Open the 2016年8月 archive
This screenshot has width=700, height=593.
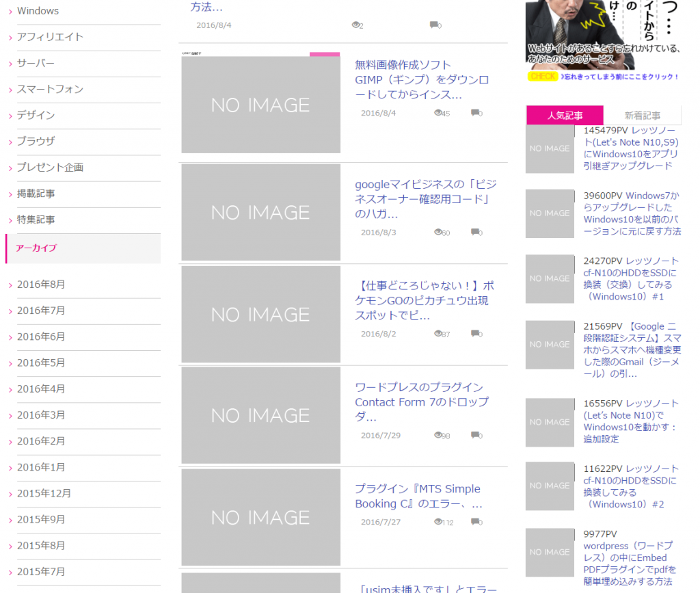41,285
